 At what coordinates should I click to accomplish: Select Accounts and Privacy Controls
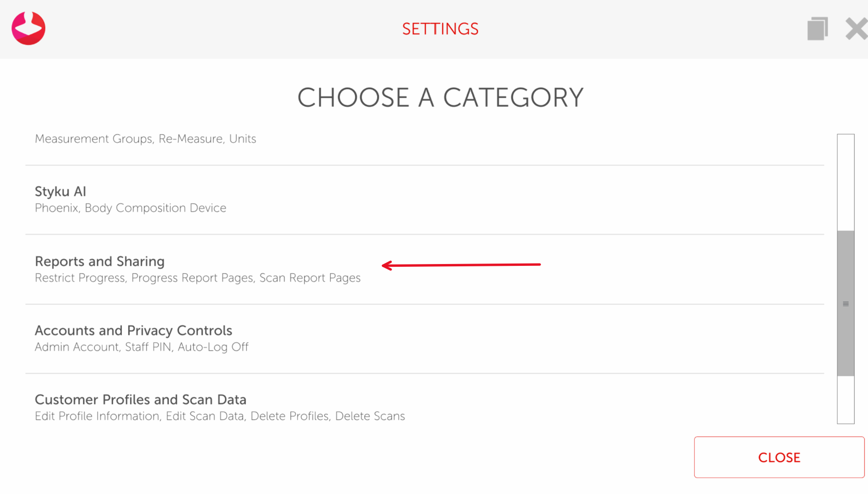[133, 330]
